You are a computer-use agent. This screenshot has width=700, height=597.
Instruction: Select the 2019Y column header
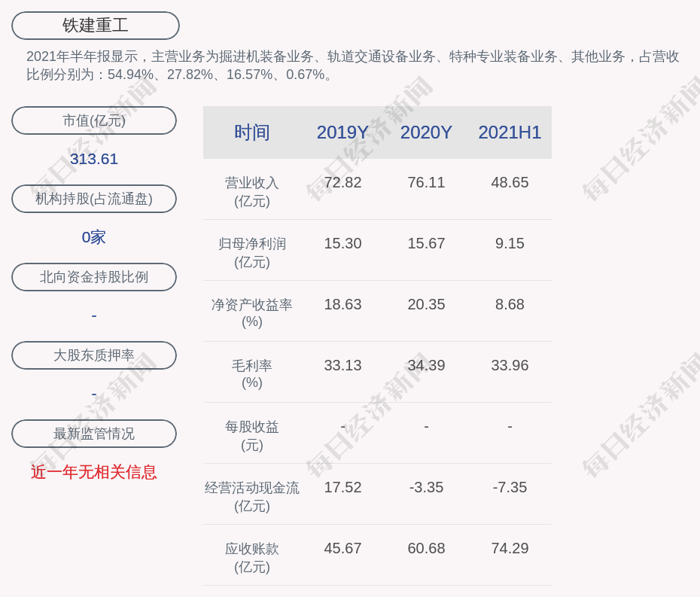342,132
